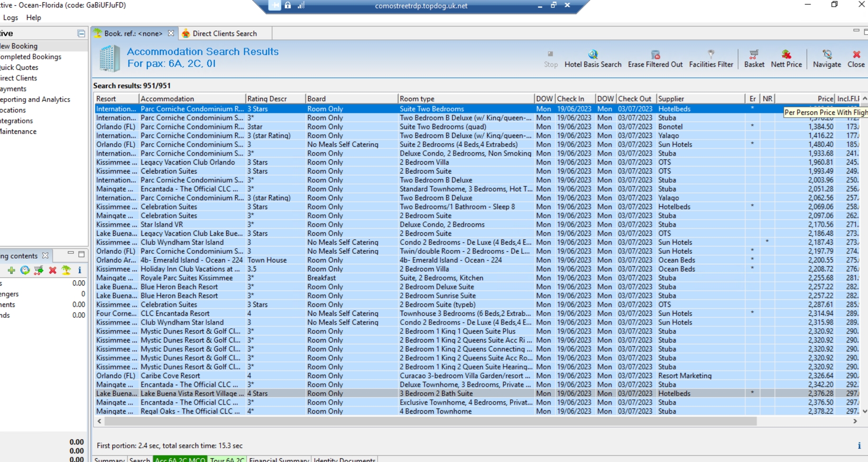Sort by Room type column header

pyautogui.click(x=466, y=99)
